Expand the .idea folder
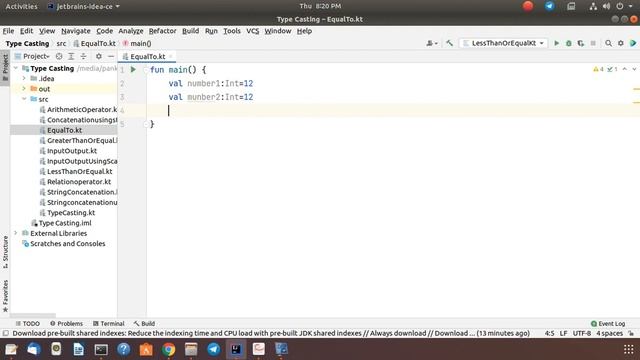The image size is (640, 360). click(24, 78)
